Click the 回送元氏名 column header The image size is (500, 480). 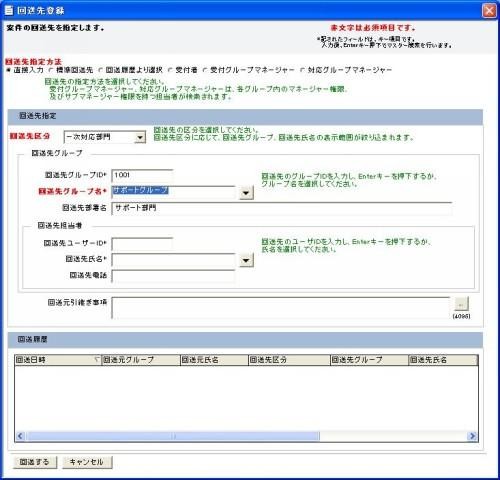point(214,360)
